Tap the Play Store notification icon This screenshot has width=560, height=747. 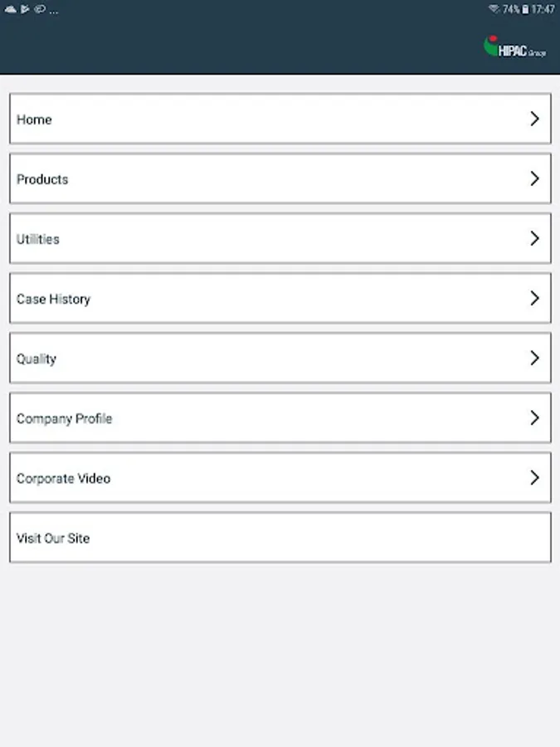coord(26,9)
